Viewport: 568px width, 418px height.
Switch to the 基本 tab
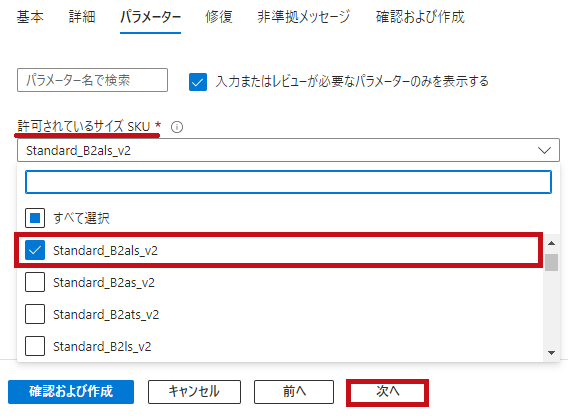pos(30,17)
